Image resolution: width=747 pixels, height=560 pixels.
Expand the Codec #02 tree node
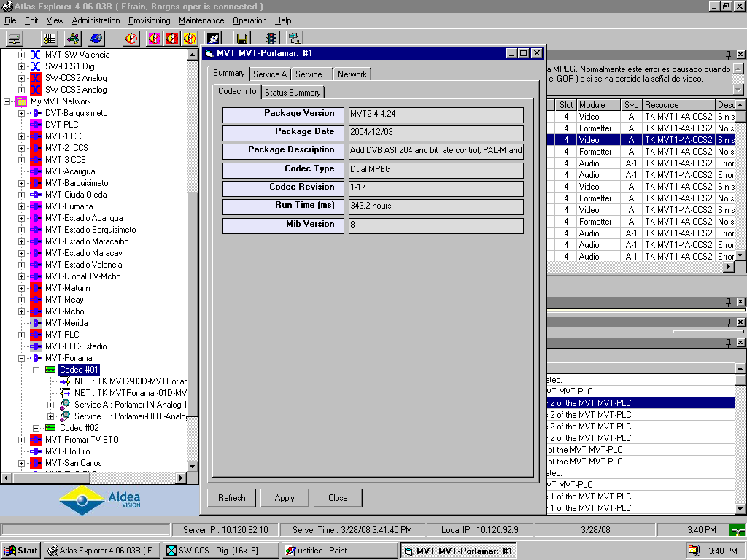click(36, 428)
